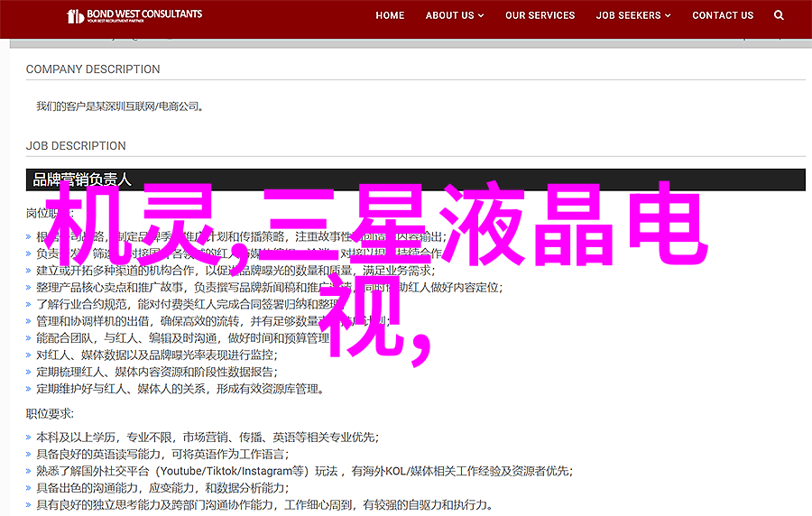Click the line 建立或开拓多种渠道的机构合作
This screenshot has width=812, height=516.
(x=235, y=270)
